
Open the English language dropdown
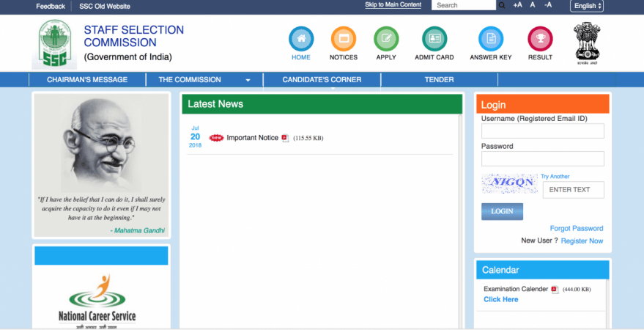pos(588,6)
